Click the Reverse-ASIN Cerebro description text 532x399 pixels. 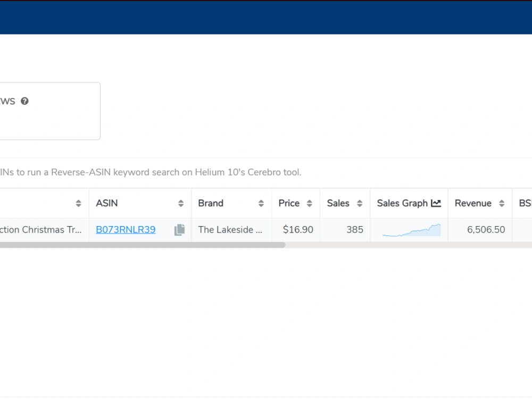click(x=151, y=172)
